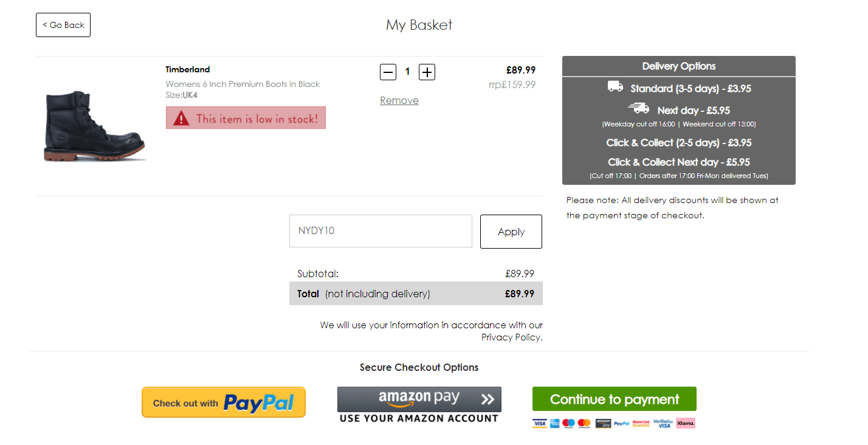Select Next day - £5.95 text
The image size is (868, 445).
[x=694, y=111]
